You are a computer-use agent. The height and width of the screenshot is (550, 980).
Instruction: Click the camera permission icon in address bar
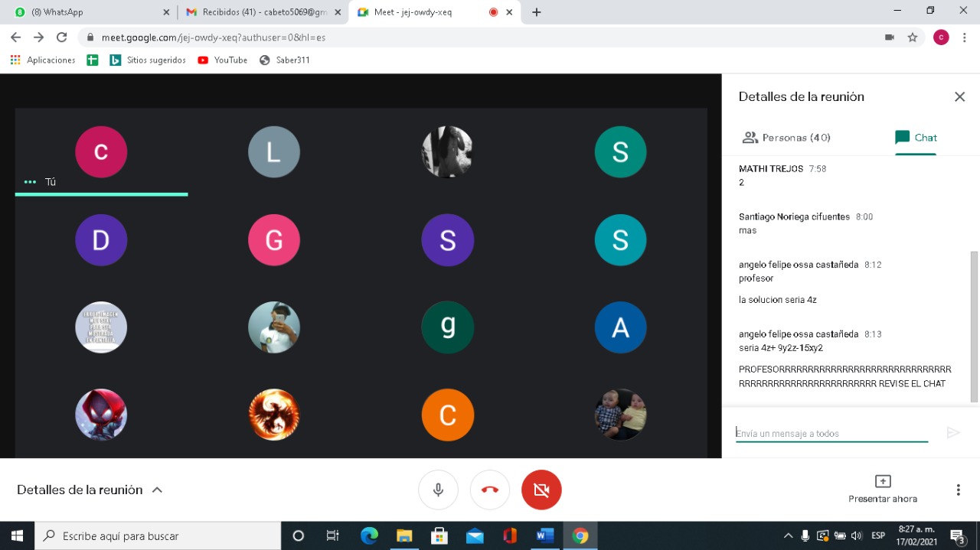click(890, 37)
